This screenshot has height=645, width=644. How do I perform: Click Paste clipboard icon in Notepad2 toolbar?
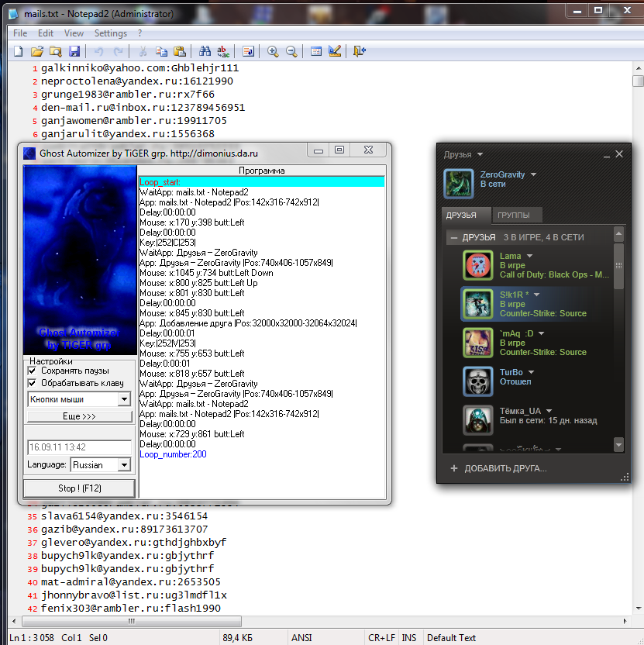(x=180, y=51)
